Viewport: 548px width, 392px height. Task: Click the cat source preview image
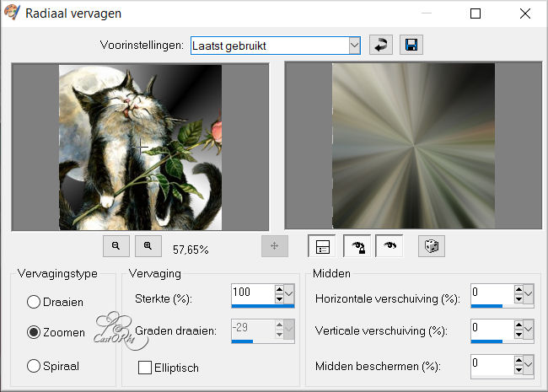pos(140,147)
